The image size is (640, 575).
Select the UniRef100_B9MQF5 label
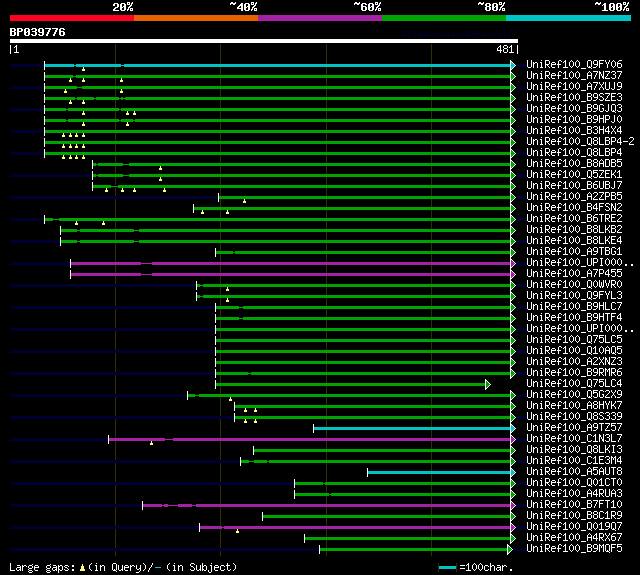point(574,549)
